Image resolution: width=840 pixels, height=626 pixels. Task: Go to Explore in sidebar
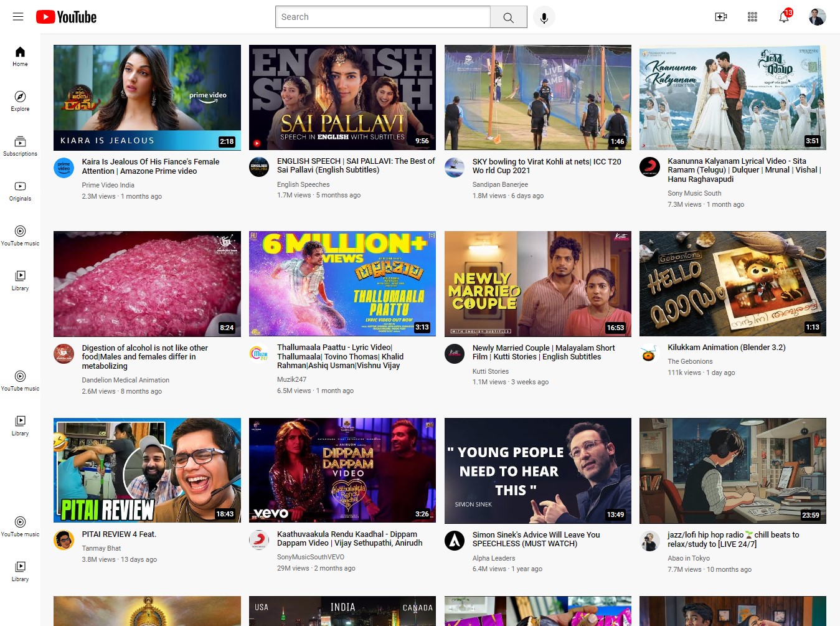[x=20, y=100]
